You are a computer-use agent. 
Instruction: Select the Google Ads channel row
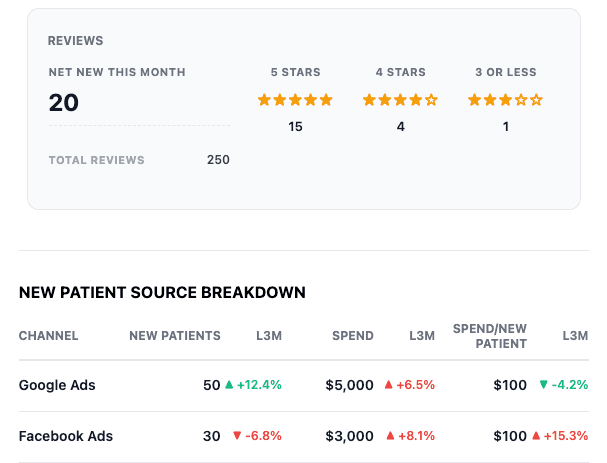[57, 385]
